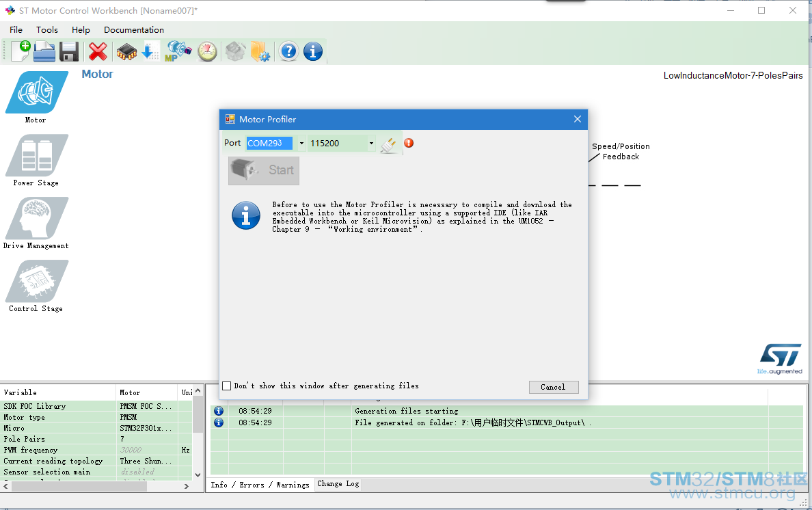Close the Motor Profiler dialog
The width and height of the screenshot is (812, 510).
578,119
